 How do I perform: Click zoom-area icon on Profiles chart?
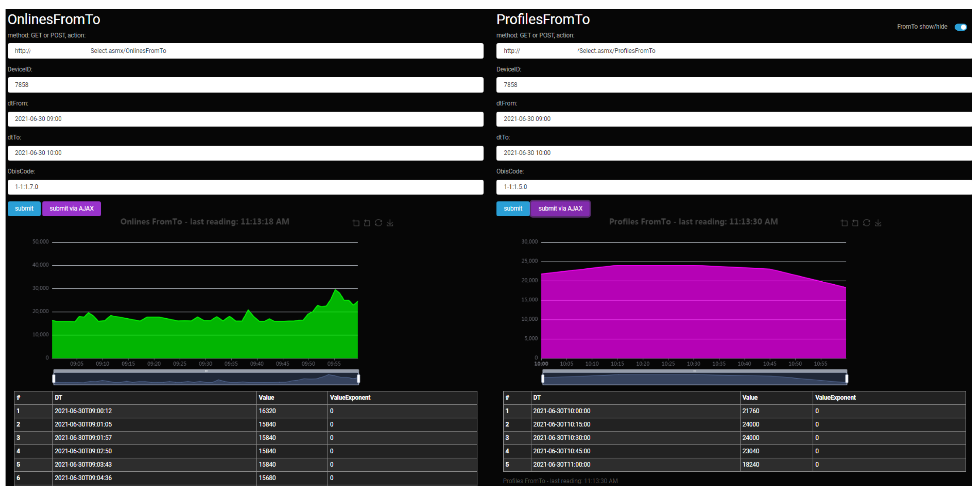pyautogui.click(x=844, y=223)
